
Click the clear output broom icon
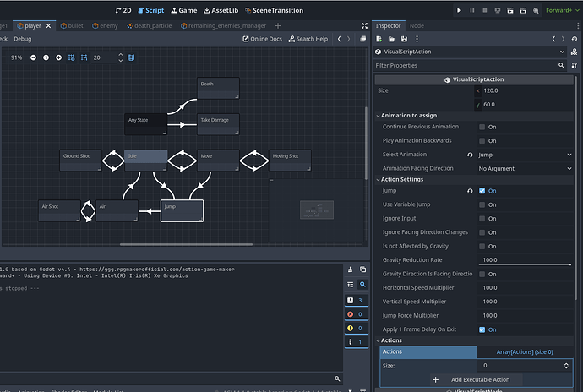(x=351, y=269)
